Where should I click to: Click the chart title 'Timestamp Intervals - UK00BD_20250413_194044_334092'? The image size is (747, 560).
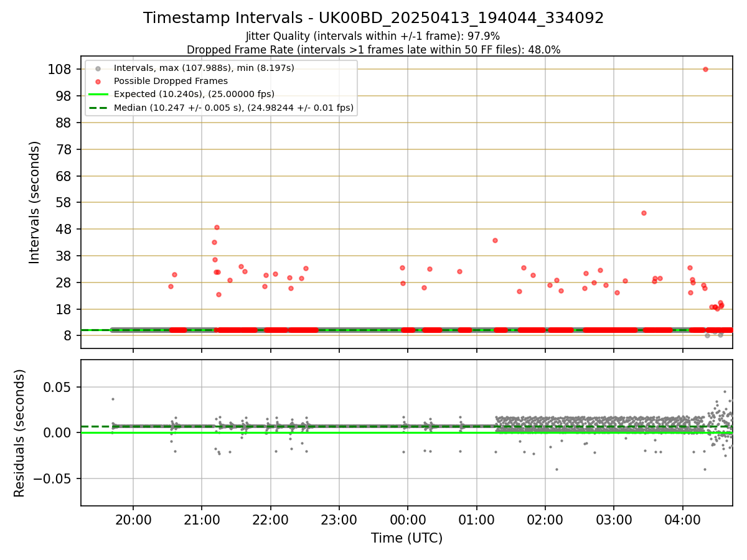click(374, 18)
